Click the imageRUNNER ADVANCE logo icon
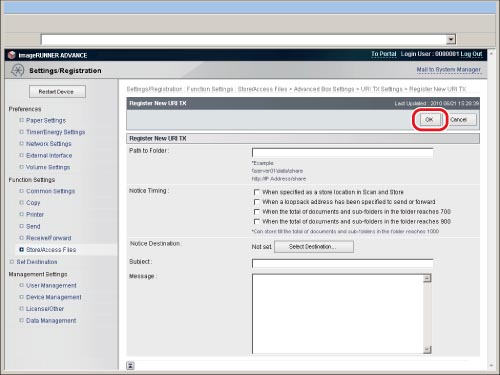 tap(12, 55)
